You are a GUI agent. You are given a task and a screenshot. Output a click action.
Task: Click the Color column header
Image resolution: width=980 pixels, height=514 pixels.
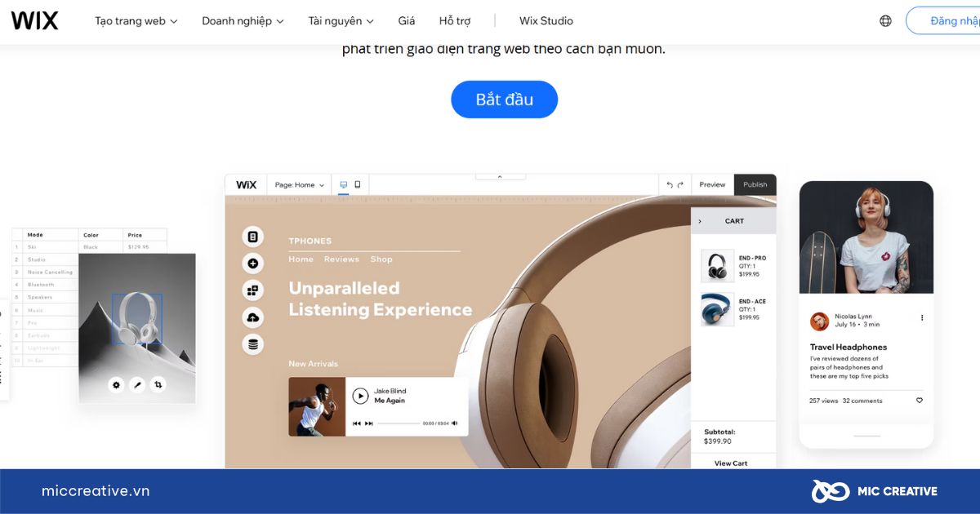coord(91,235)
